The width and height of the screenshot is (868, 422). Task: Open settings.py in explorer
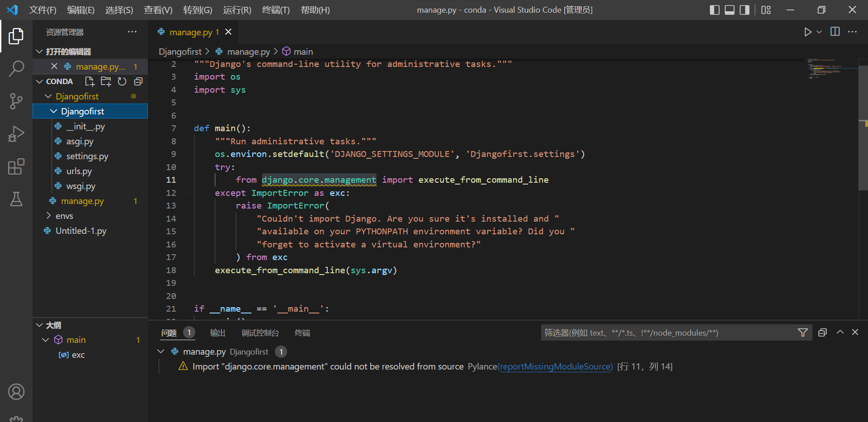point(87,156)
